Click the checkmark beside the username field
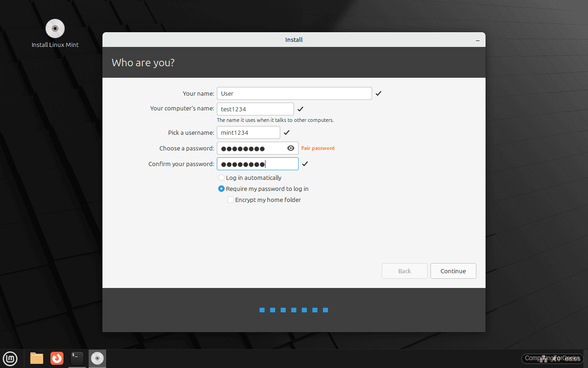 pyautogui.click(x=287, y=132)
